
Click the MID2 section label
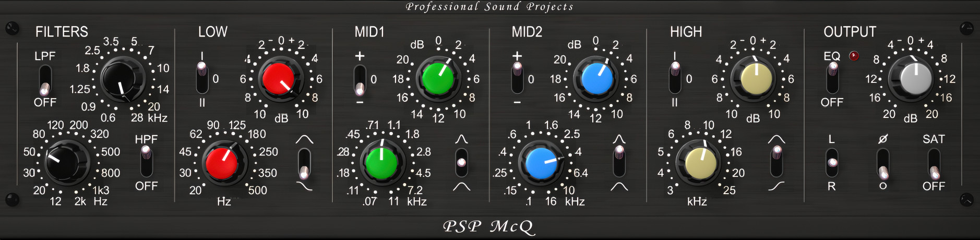(527, 32)
